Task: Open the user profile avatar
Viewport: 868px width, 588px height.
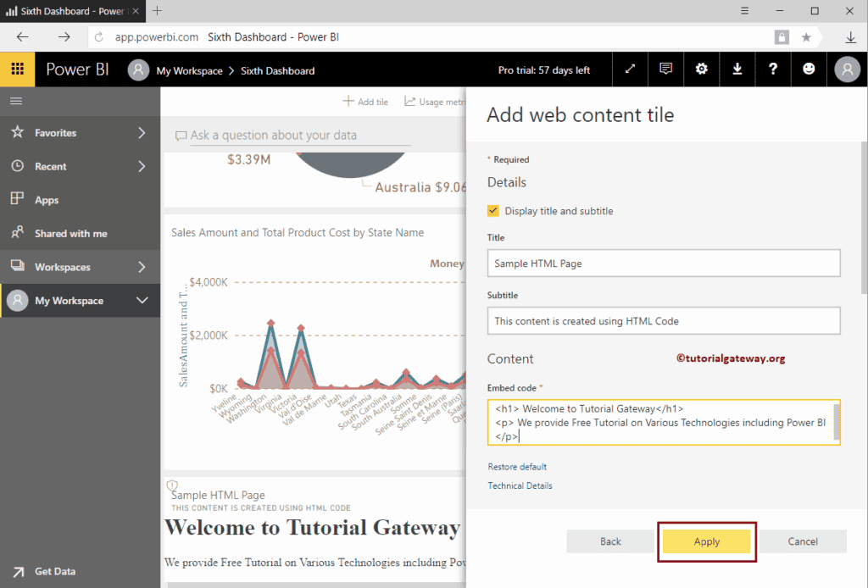Action: point(847,69)
